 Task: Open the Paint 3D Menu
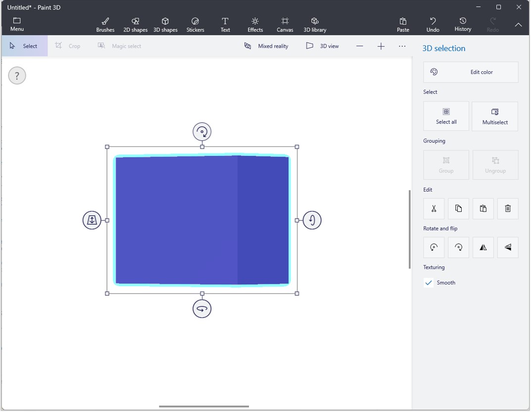[x=16, y=23]
